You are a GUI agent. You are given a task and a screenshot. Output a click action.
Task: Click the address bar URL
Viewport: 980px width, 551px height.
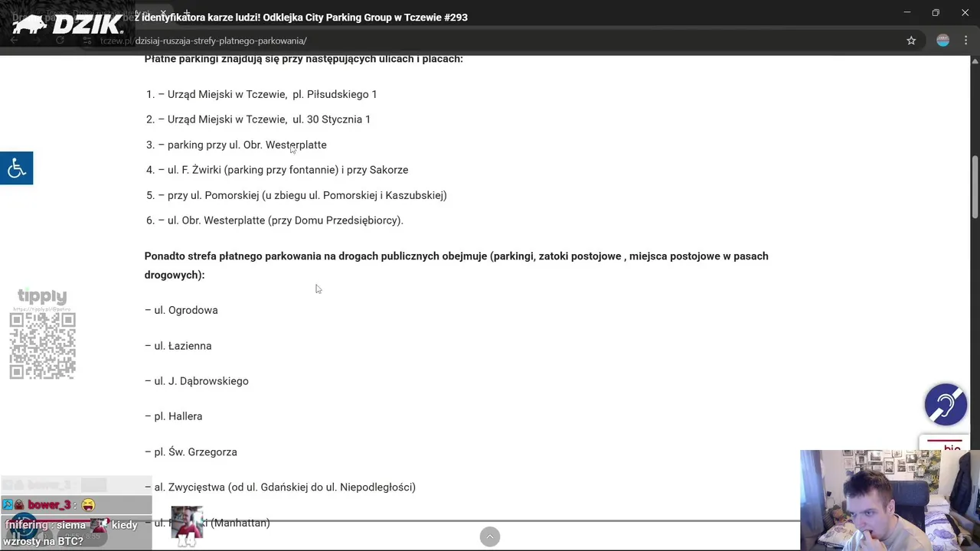coord(220,41)
